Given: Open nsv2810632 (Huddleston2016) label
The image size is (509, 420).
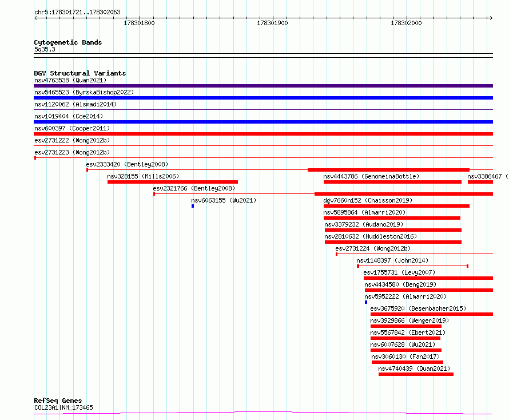Looking at the screenshot, I should pos(371,236).
